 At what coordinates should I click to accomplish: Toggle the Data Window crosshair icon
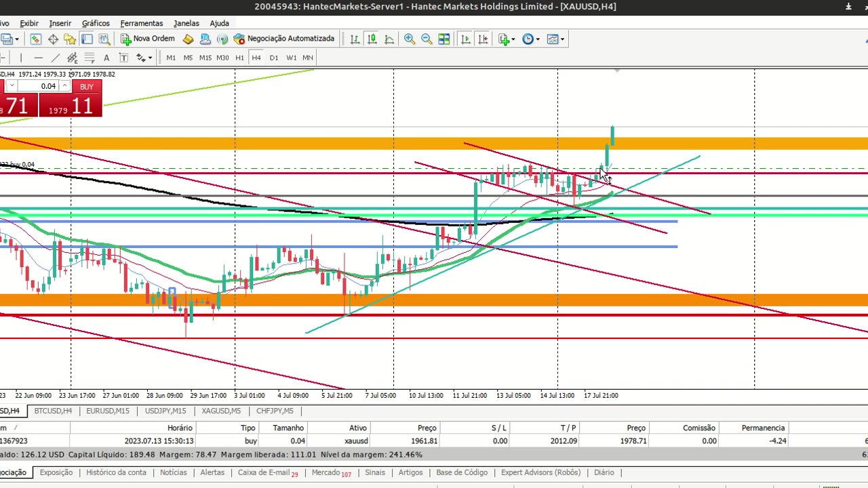click(53, 39)
